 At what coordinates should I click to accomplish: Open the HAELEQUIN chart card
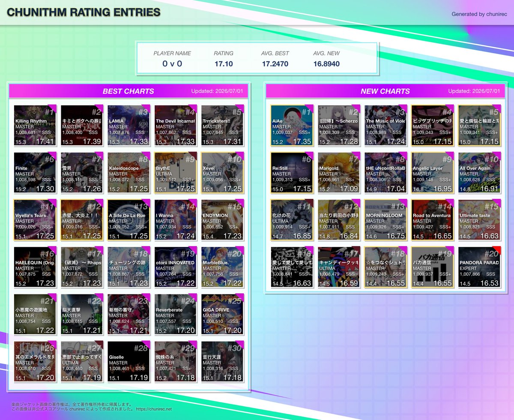pos(35,267)
